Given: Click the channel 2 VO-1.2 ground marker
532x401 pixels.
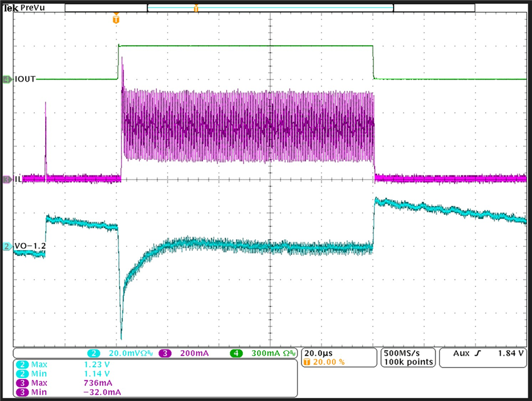Looking at the screenshot, I should [x=7, y=246].
